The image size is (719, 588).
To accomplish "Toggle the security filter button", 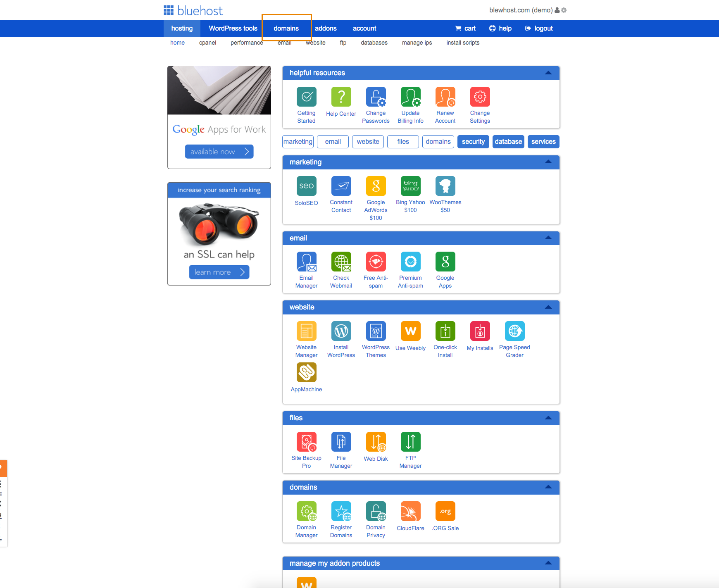I will tap(473, 142).
